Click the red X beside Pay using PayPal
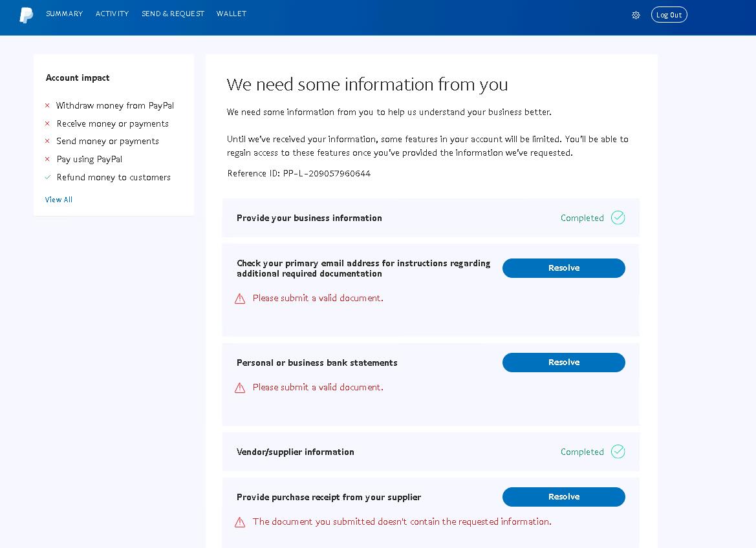The width and height of the screenshot is (756, 548). (47, 159)
